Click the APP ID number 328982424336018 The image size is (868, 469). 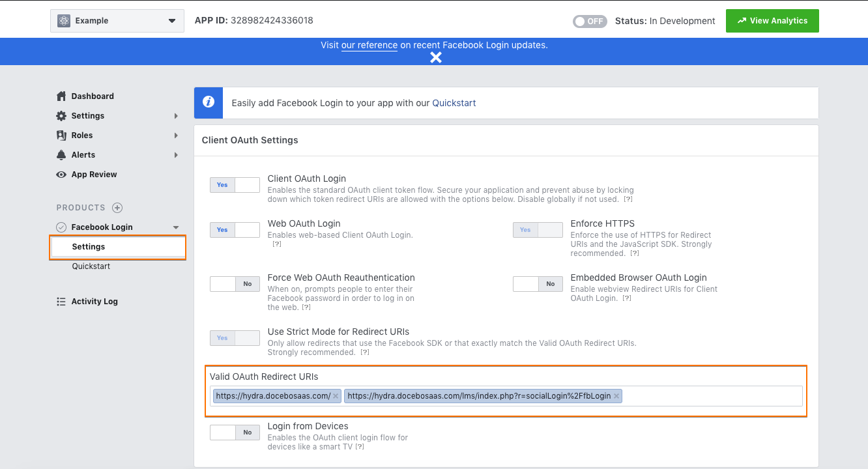coord(272,20)
